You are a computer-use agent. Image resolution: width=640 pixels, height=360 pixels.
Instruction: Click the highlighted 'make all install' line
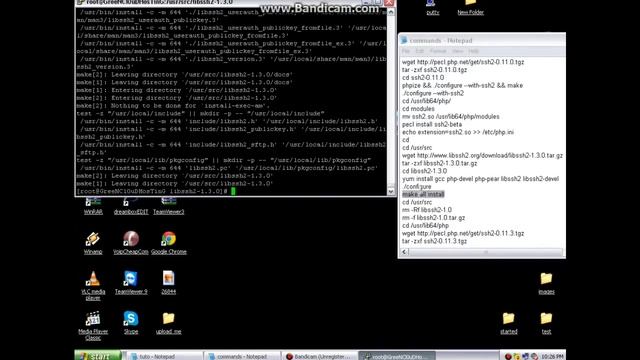click(x=423, y=194)
